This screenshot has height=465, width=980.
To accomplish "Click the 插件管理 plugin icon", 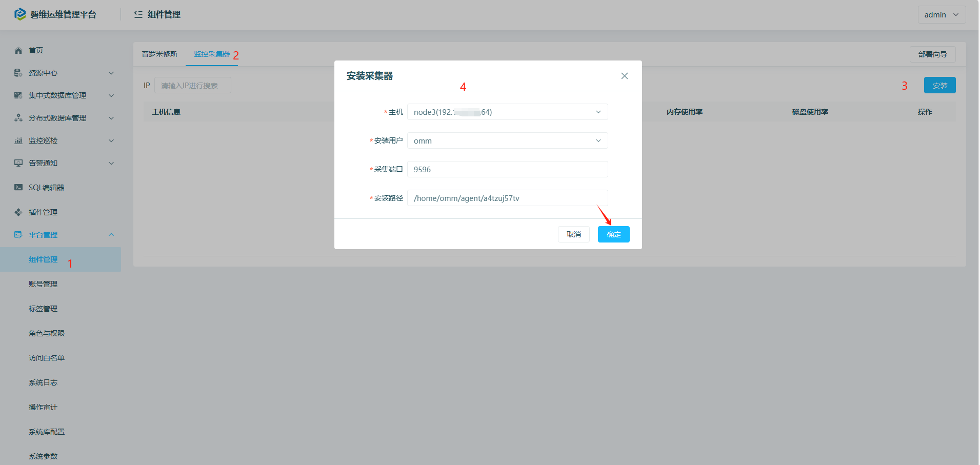I will pos(18,212).
